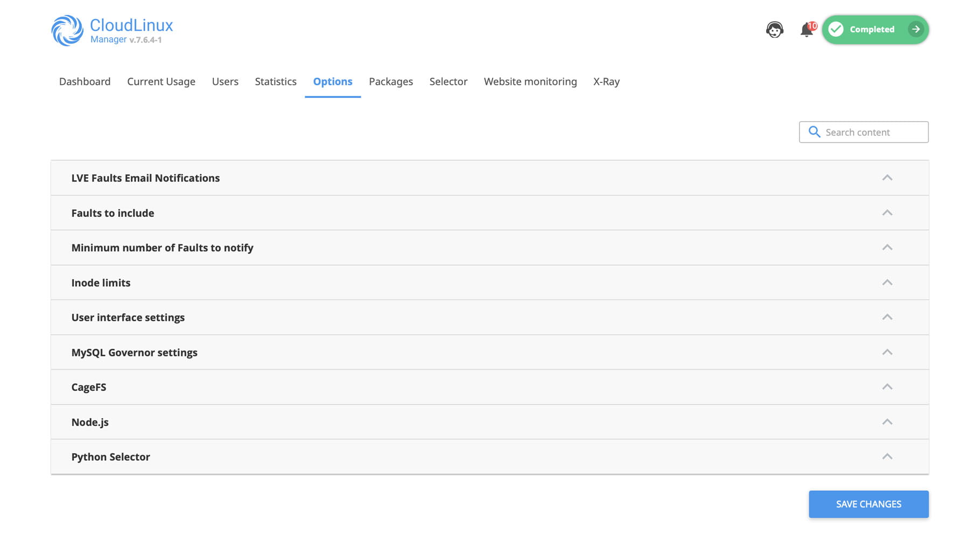Toggle the Faults to include chevron
980x542 pixels.
[887, 213]
